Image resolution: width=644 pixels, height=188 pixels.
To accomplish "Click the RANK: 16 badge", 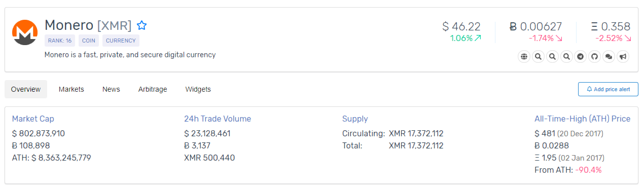I will click(60, 41).
